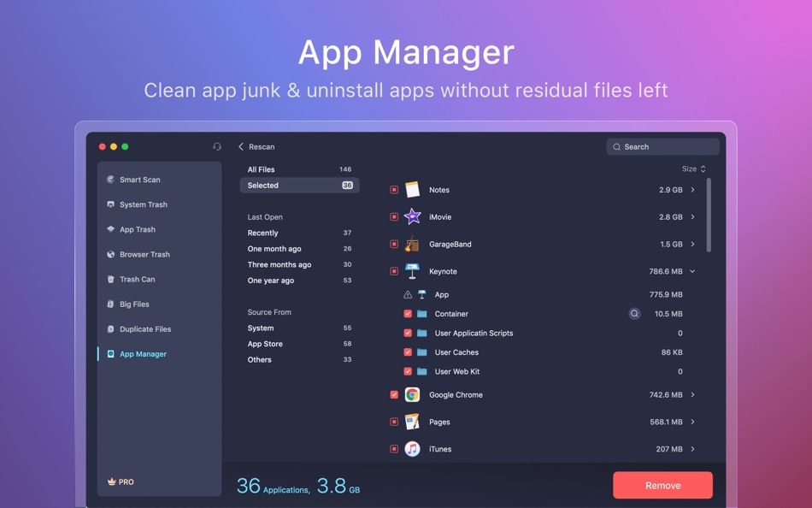Click the magnifier reveal icon on Container row

click(634, 314)
